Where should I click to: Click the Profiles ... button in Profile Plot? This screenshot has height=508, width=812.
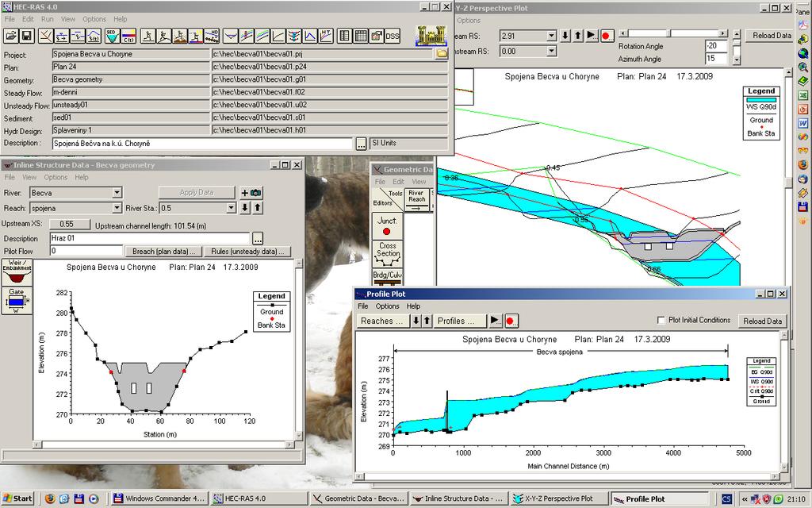click(461, 321)
